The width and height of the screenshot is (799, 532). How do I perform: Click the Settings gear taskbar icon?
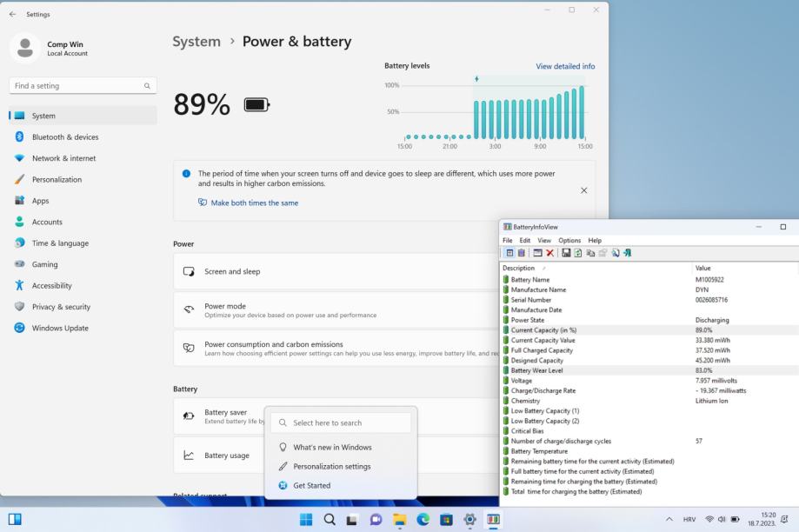469,519
